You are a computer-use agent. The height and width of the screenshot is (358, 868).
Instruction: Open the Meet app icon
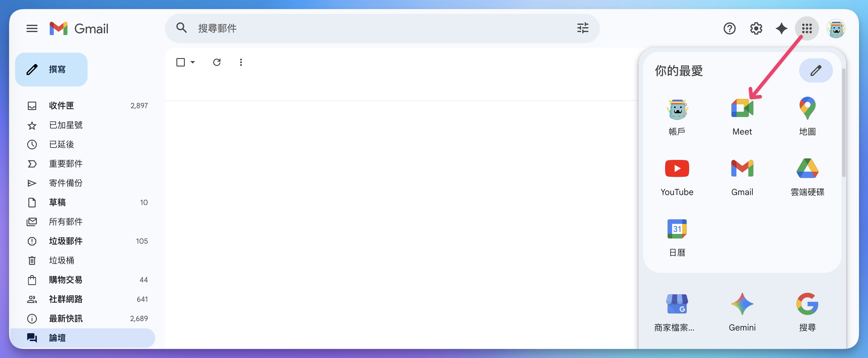(x=742, y=109)
